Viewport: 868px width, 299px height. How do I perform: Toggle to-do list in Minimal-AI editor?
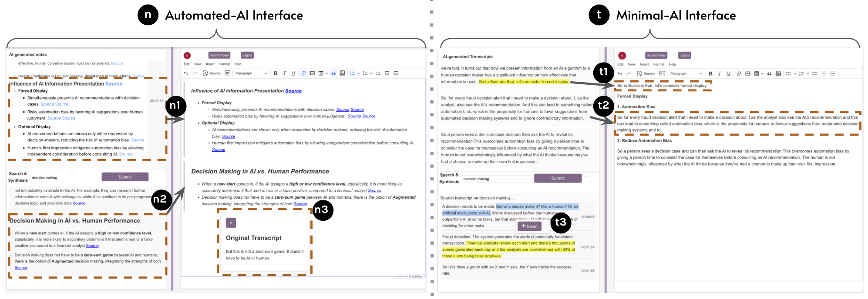814,73
